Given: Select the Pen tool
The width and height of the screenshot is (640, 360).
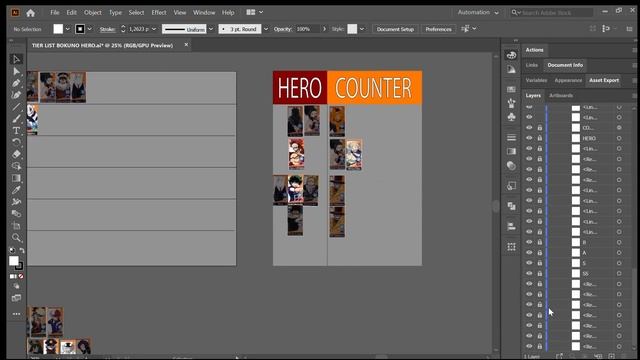Looking at the screenshot, I should coord(16,83).
